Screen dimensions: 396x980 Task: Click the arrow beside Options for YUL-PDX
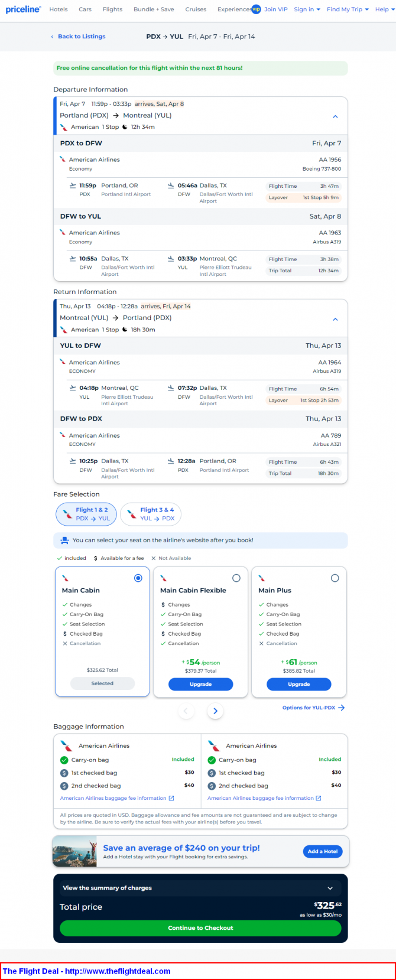(342, 708)
